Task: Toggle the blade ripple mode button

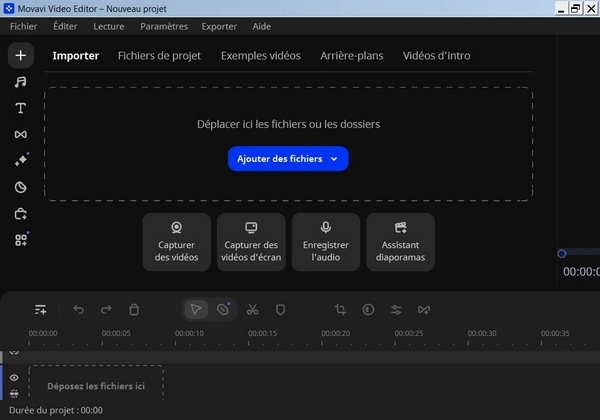Action: (x=223, y=310)
